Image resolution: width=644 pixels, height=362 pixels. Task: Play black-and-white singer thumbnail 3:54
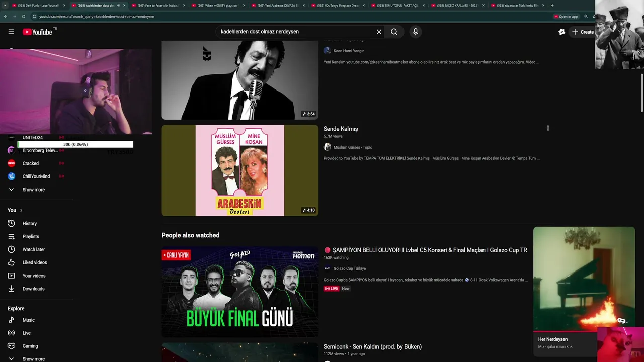pos(239,80)
